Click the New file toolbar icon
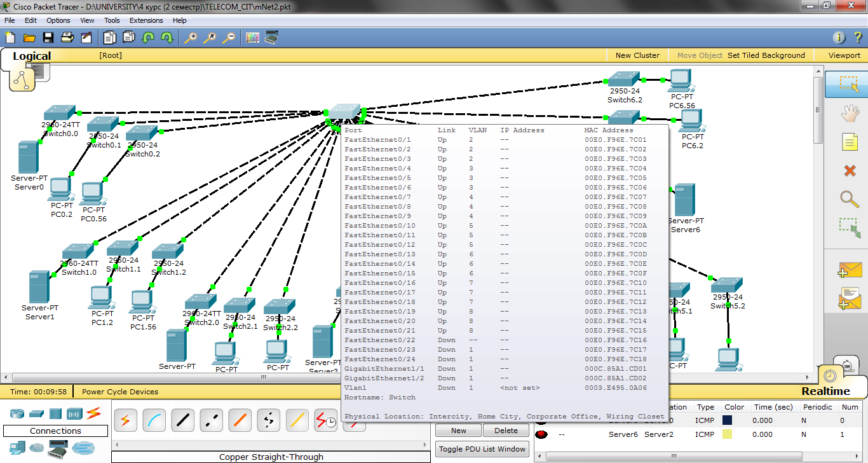Image resolution: width=868 pixels, height=463 pixels. coord(10,38)
